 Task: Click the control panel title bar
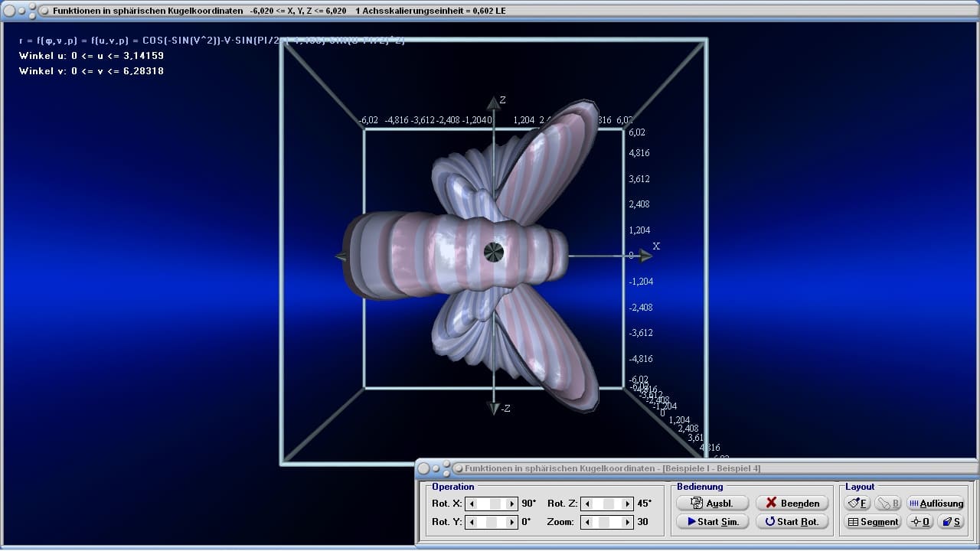[697, 468]
